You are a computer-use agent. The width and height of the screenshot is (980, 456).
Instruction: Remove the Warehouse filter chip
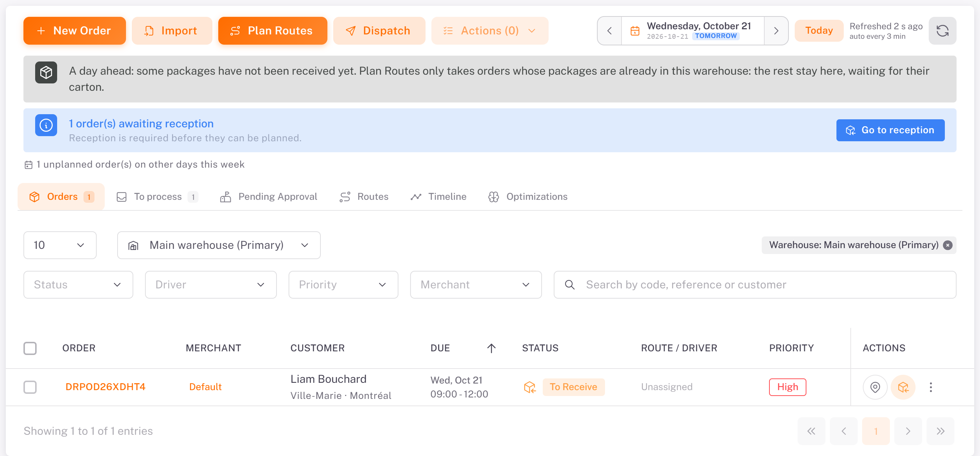947,245
